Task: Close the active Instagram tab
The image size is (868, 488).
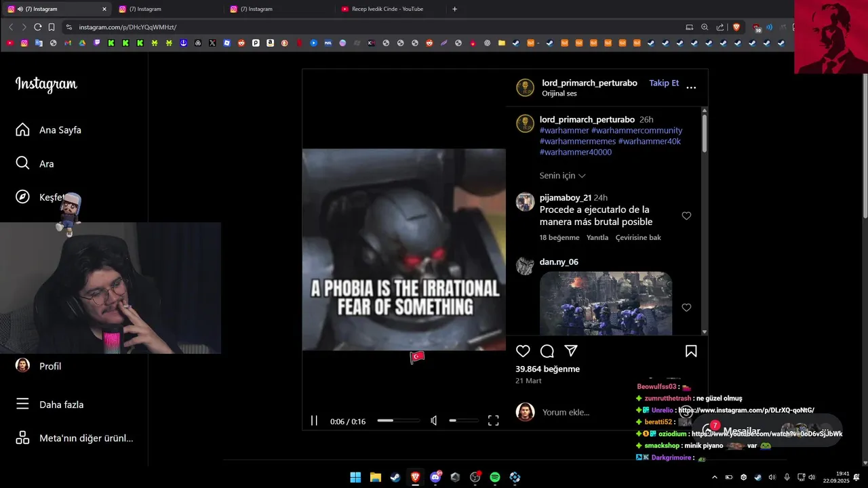Action: 104,9
